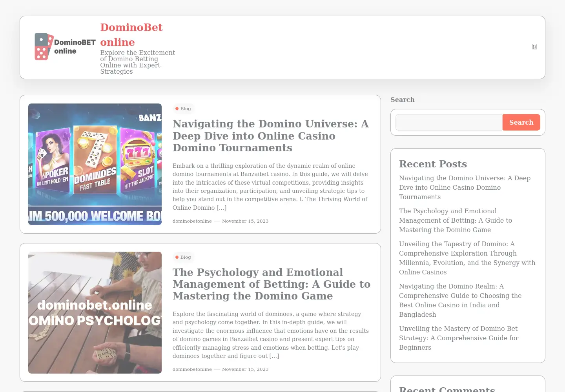Click November 15, 2023 date of Domino Universe post
The image size is (565, 392).
[x=245, y=221]
